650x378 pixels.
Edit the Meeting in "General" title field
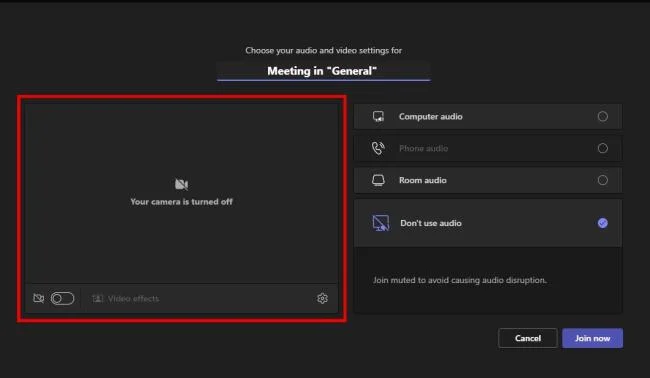coord(323,71)
